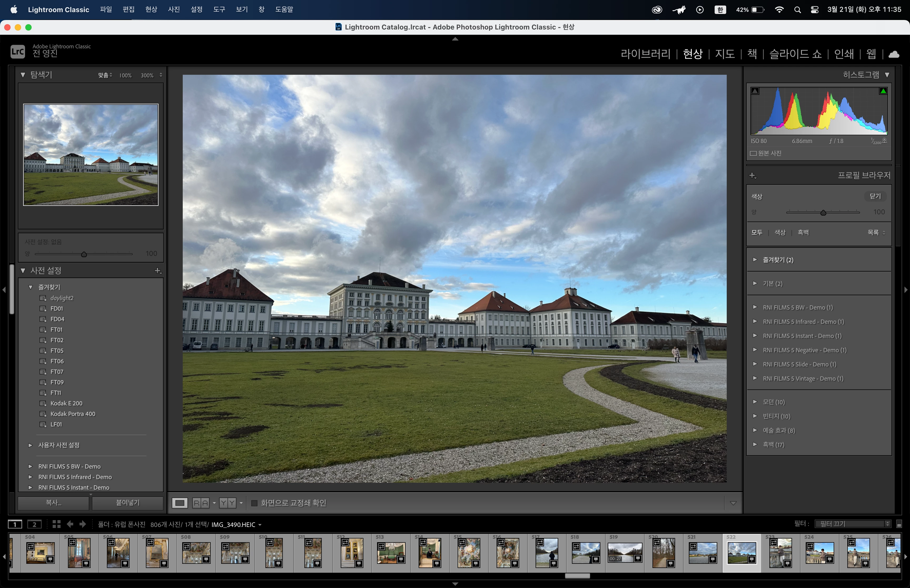Toggle the filter switch at filmstrip right
910x588 pixels.
point(899,524)
